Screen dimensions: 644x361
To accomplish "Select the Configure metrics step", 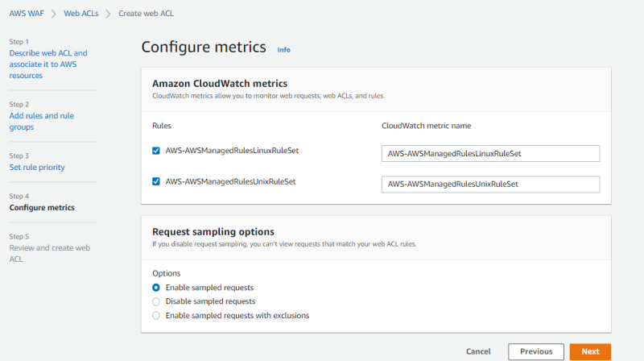I will click(42, 208).
